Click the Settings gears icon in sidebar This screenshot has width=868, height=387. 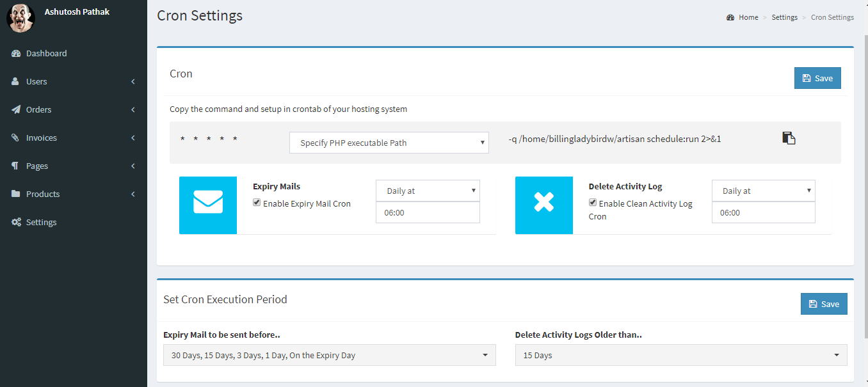pos(16,223)
